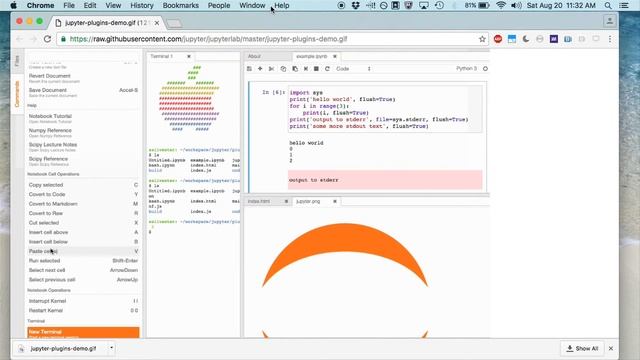Screen dimensions: 640x360
Task: Open the History menu
Action: point(142,5)
